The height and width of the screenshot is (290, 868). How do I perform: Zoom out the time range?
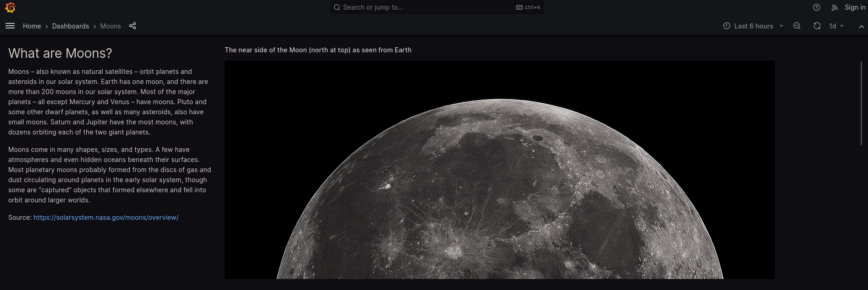point(797,26)
